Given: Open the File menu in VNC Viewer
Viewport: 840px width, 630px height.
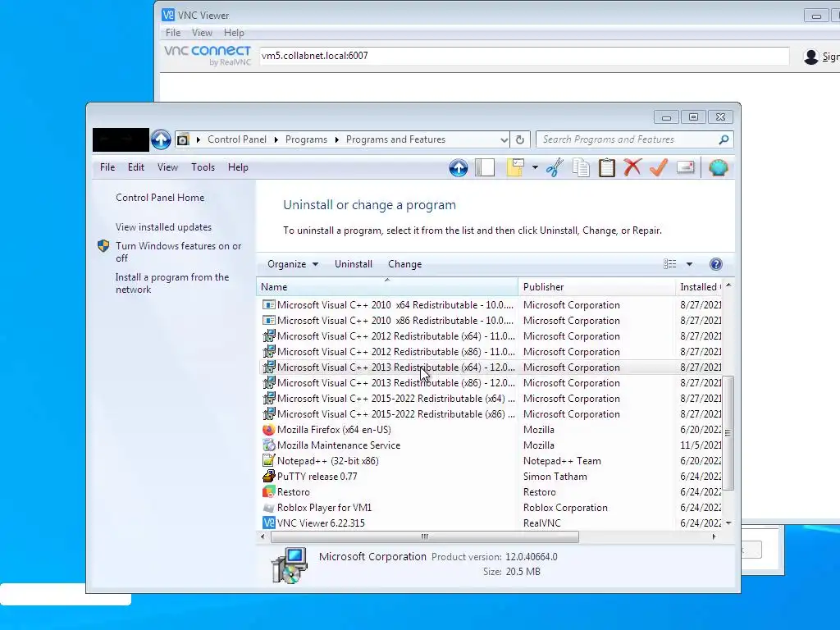Looking at the screenshot, I should [173, 33].
